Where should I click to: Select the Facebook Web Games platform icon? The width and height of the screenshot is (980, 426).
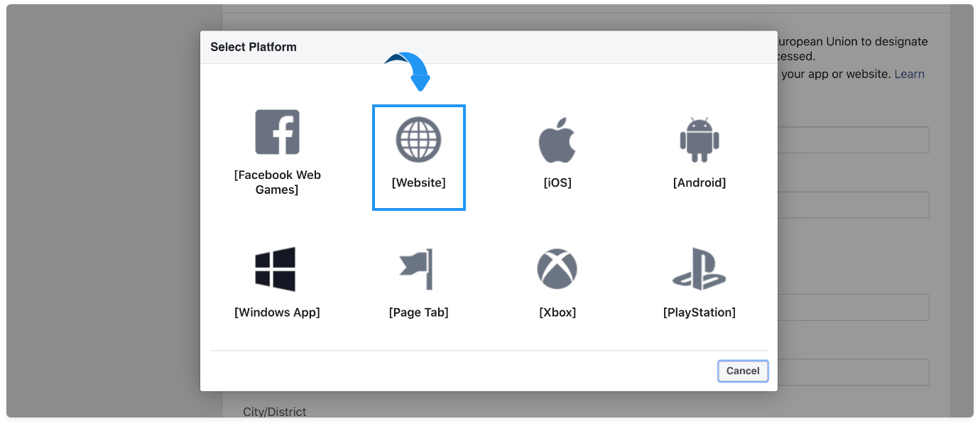(x=277, y=132)
